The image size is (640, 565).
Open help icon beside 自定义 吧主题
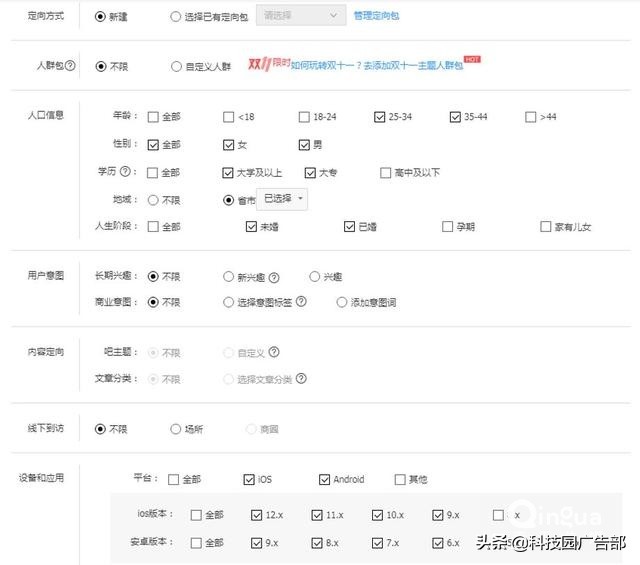pos(274,352)
